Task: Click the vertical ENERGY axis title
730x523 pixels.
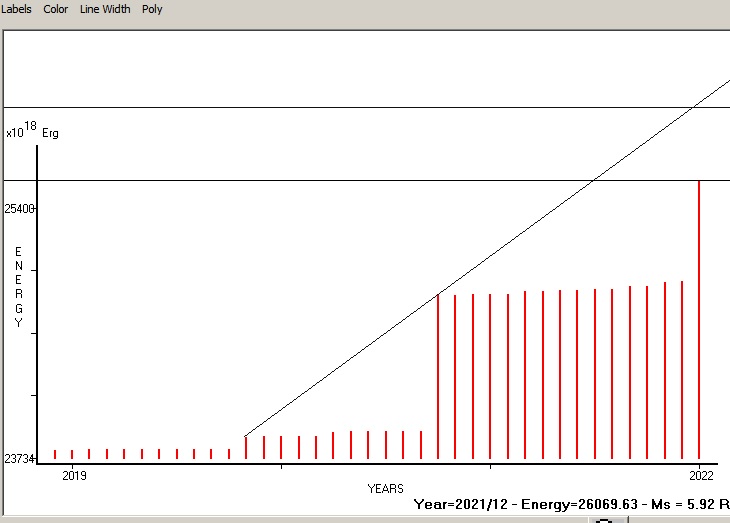Action: 18,287
